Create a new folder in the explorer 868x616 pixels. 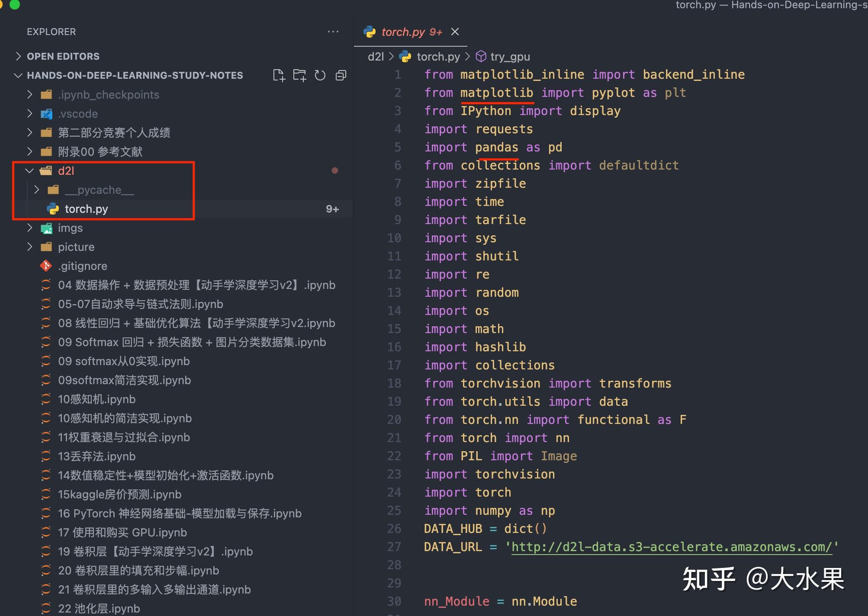point(300,75)
